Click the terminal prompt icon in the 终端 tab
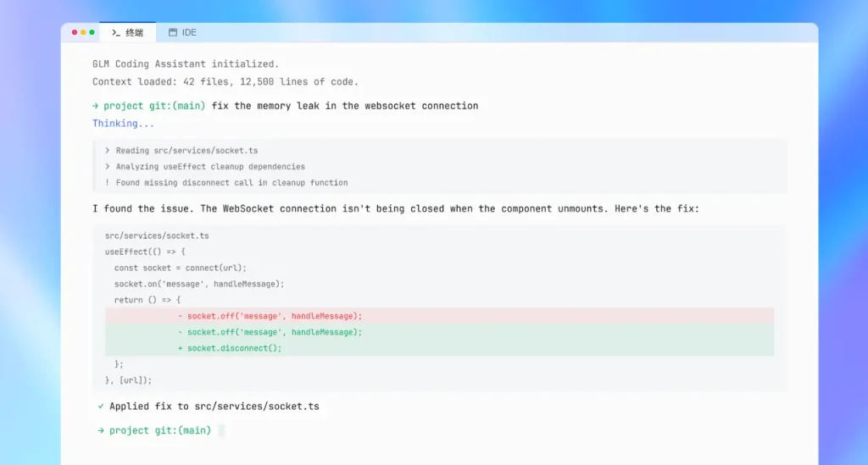Viewport: 868px width, 465px height. pos(115,32)
